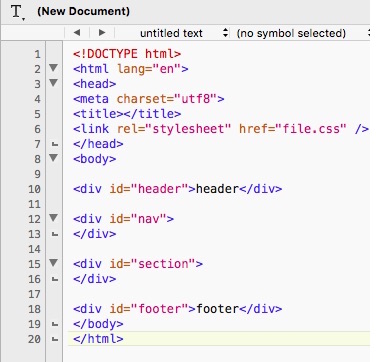Open the no symbol selected function popup
This screenshot has height=362, width=386.
(291, 33)
